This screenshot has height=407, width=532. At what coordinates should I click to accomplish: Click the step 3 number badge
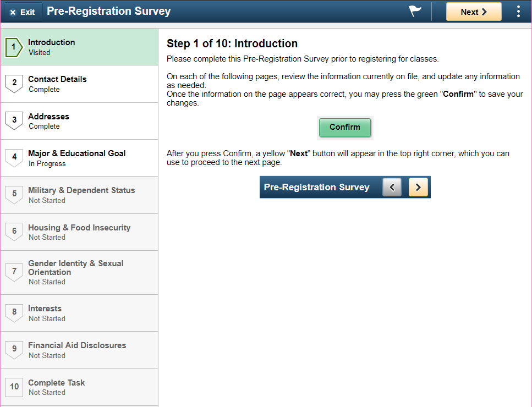14,121
